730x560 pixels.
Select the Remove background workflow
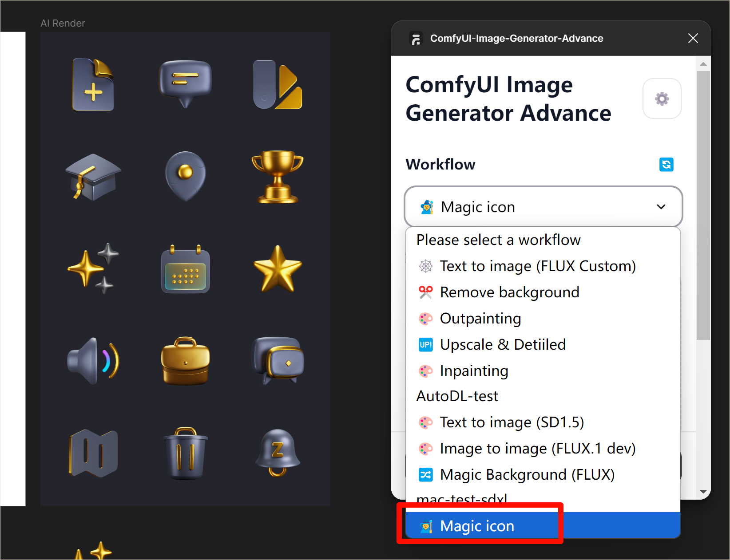[x=543, y=292]
